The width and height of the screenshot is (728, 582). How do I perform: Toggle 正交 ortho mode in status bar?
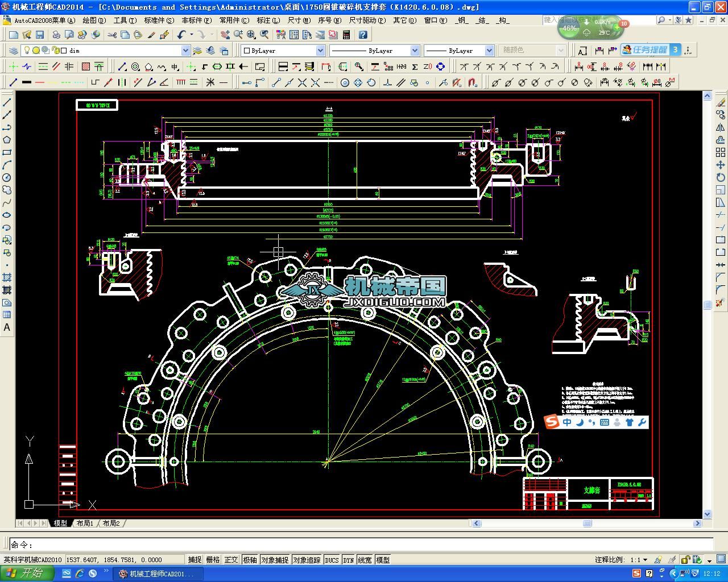pos(231,560)
